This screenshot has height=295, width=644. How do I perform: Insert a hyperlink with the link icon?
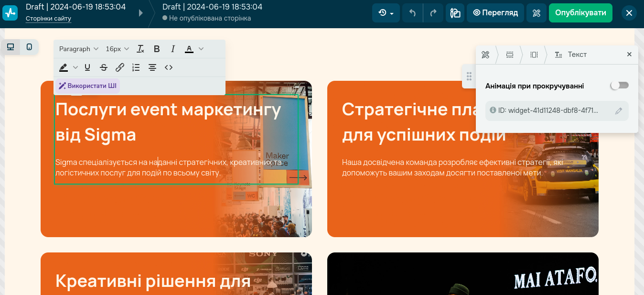(x=120, y=67)
